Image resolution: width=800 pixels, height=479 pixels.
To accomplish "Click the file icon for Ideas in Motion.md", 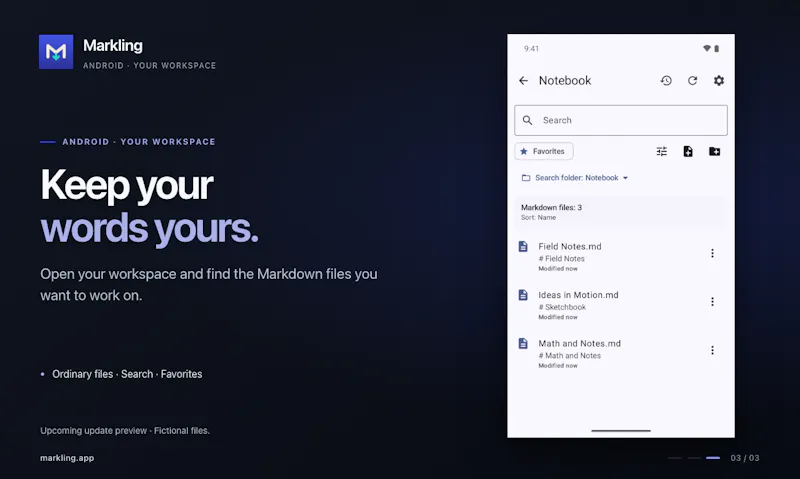I will (x=523, y=295).
